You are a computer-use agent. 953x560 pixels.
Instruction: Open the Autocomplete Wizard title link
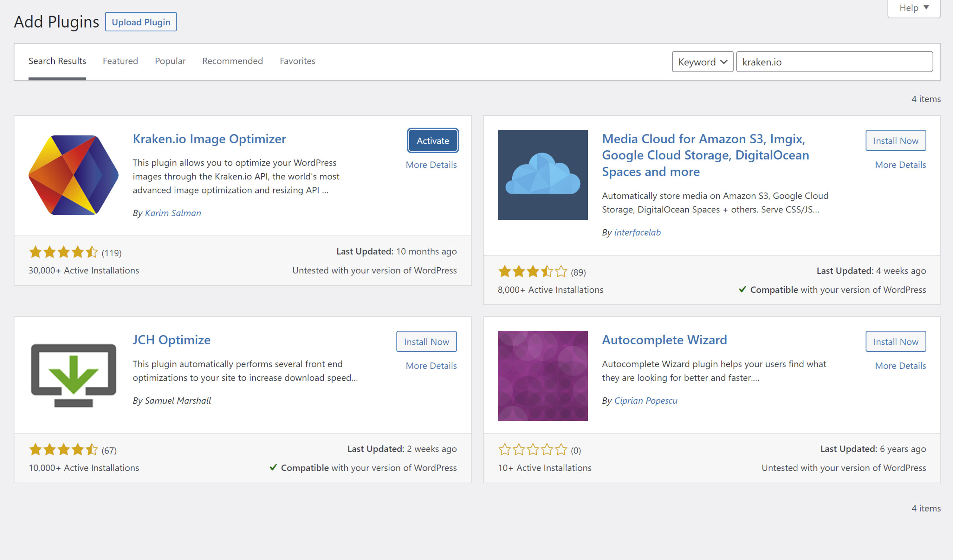pyautogui.click(x=664, y=340)
